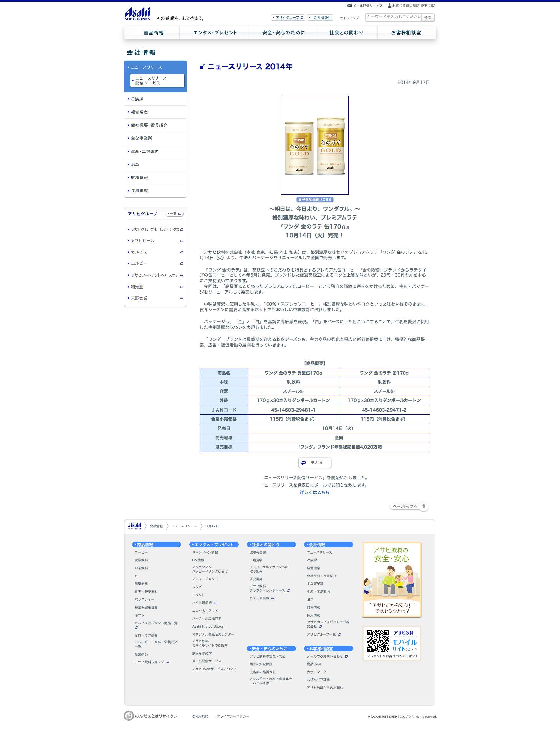Click the もどる back button
The height and width of the screenshot is (729, 560).
(x=315, y=463)
